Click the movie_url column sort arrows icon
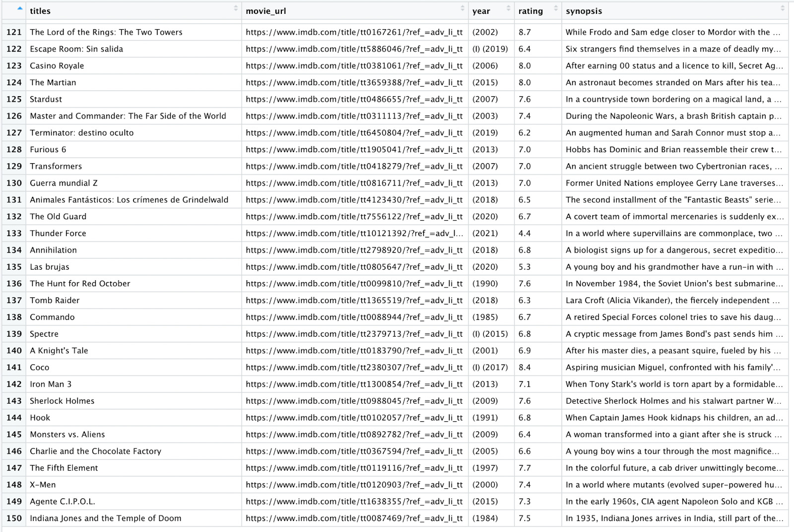This screenshot has height=532, width=794. [463, 8]
